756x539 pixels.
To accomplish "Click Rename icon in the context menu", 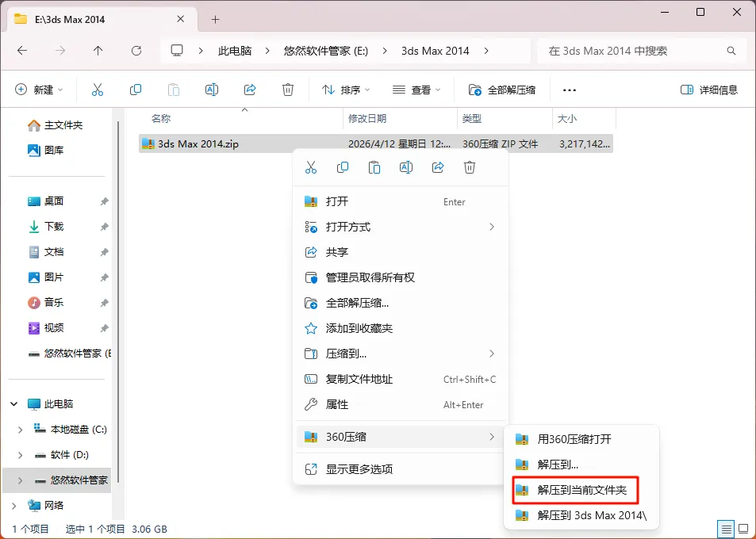I will pos(406,167).
